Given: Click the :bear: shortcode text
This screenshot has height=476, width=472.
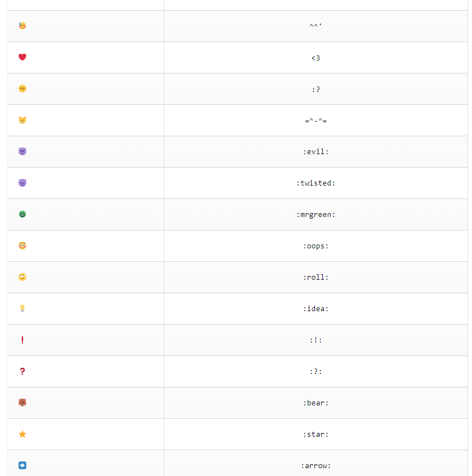Looking at the screenshot, I should pyautogui.click(x=316, y=403).
